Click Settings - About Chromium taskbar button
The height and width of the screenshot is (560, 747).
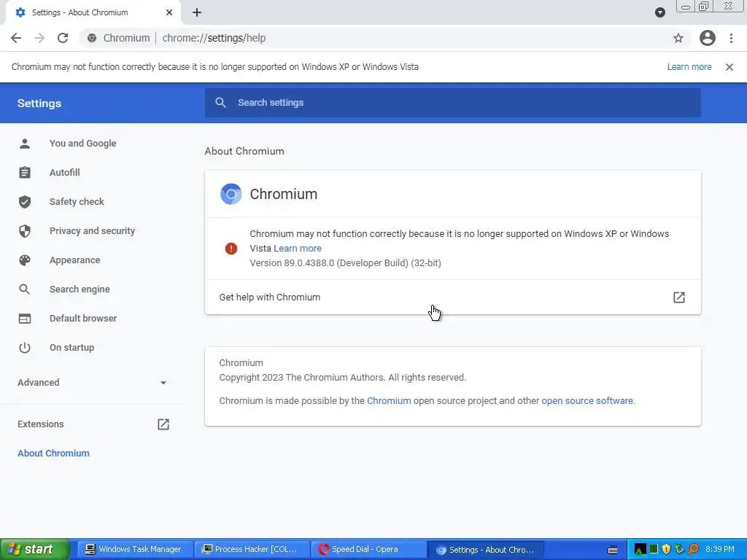pos(485,550)
